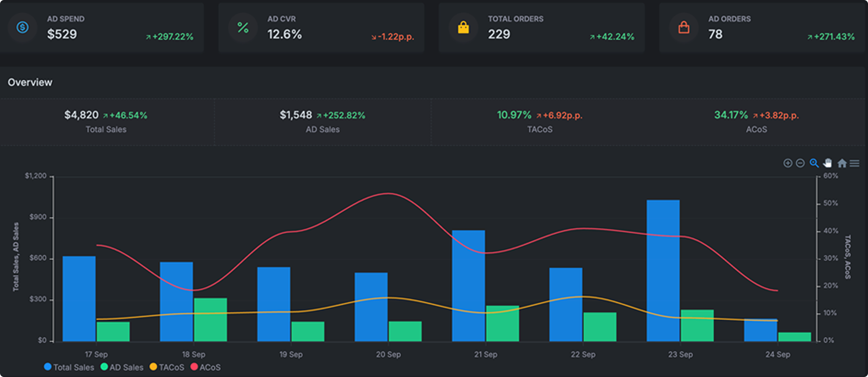Reset chart zoom with home icon
Viewport: 868px width, 377px height.
tap(842, 164)
